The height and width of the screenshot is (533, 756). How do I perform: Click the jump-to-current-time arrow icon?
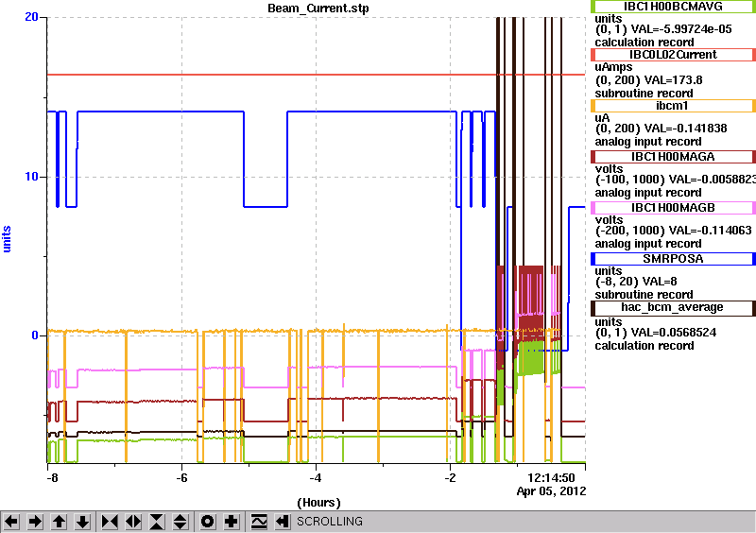click(283, 522)
